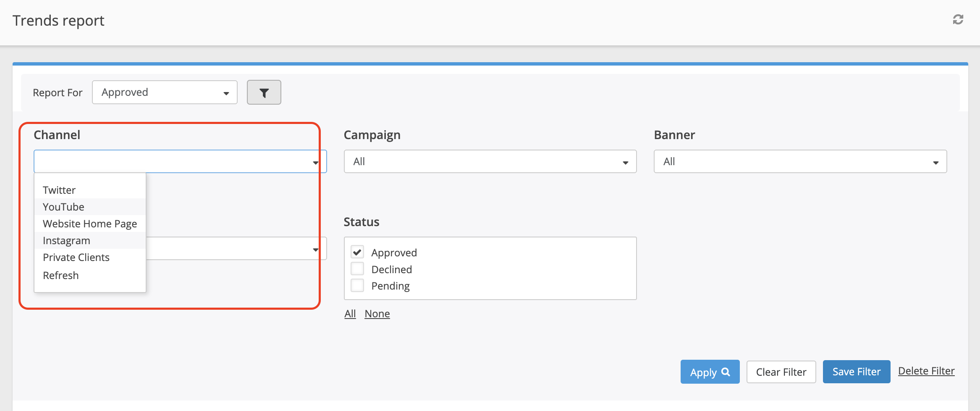Select Twitter from the channel list
980x411 pixels.
pyautogui.click(x=59, y=190)
